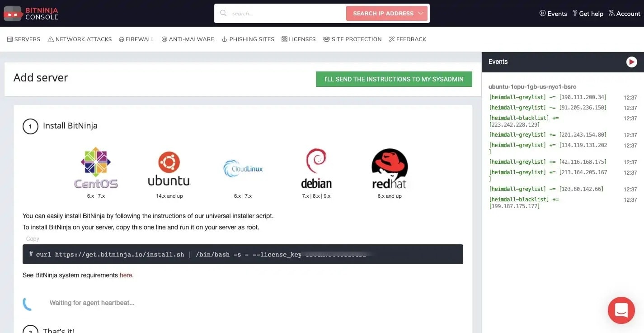Click Copy above the install command
Image resolution: width=644 pixels, height=333 pixels.
(33, 239)
